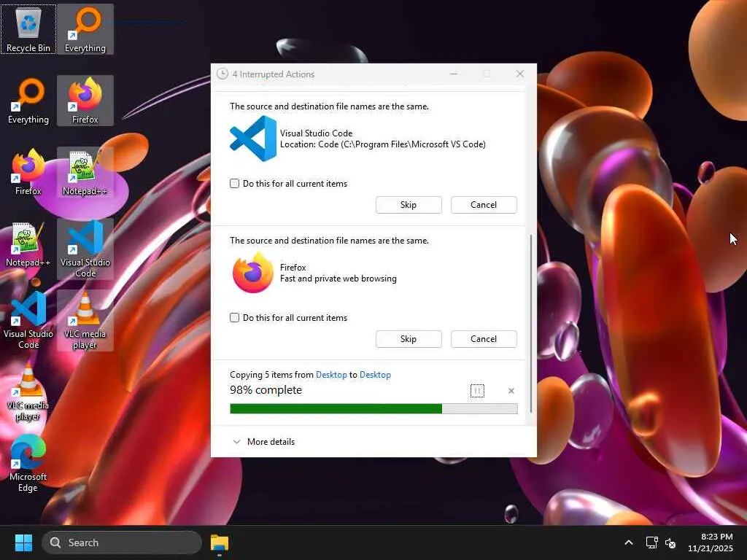Show hidden system tray icons
Image resolution: width=747 pixels, height=560 pixels.
point(629,542)
